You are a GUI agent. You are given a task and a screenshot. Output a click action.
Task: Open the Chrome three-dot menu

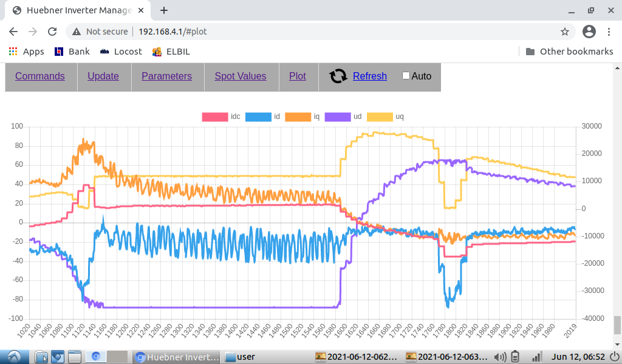coord(609,32)
